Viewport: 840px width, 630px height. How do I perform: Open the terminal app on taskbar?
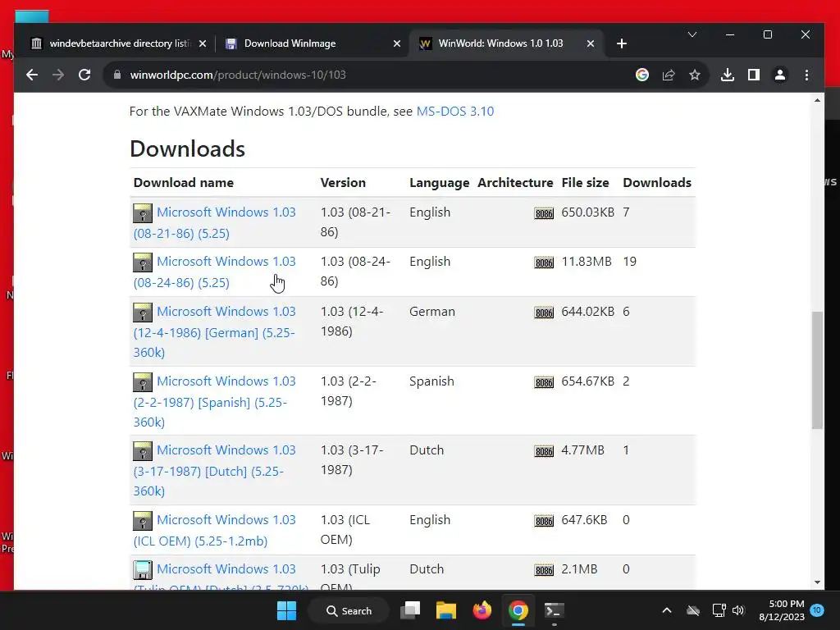(x=554, y=610)
